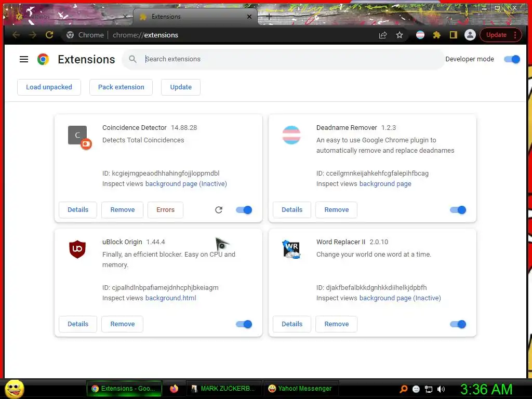Inspect Deadname Remover background page
Viewport: 532px width, 399px height.
(x=385, y=184)
